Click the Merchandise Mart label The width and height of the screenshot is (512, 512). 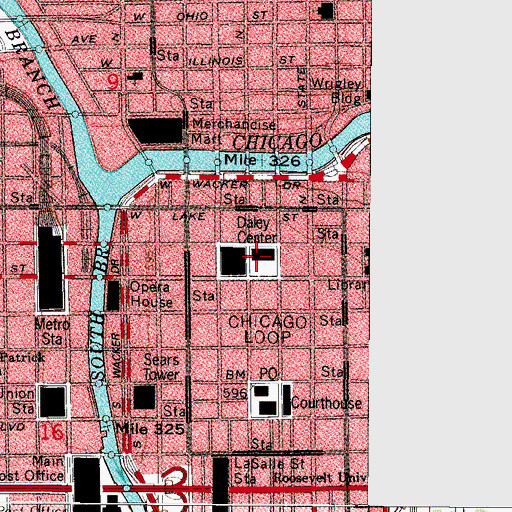[x=234, y=131]
